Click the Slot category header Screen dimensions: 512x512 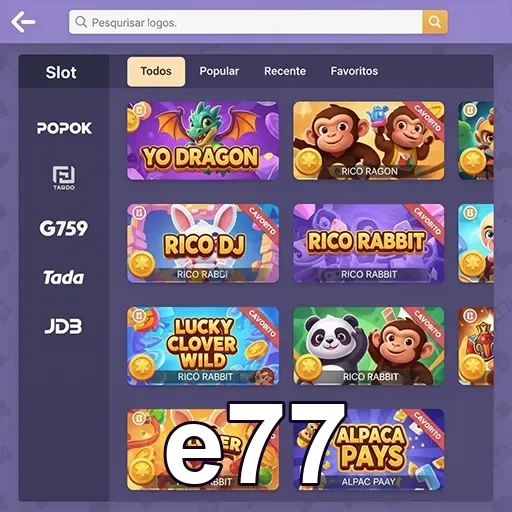(x=61, y=72)
